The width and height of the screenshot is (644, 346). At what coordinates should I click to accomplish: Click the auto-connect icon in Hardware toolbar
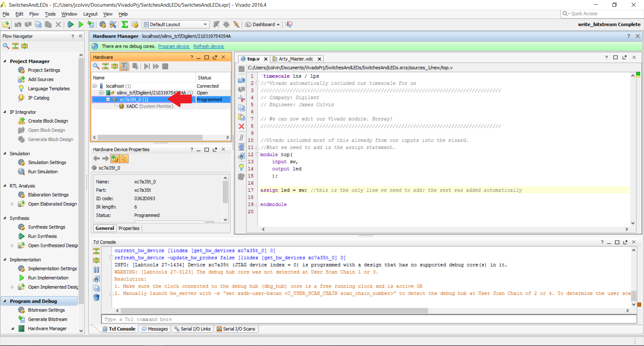(x=124, y=66)
